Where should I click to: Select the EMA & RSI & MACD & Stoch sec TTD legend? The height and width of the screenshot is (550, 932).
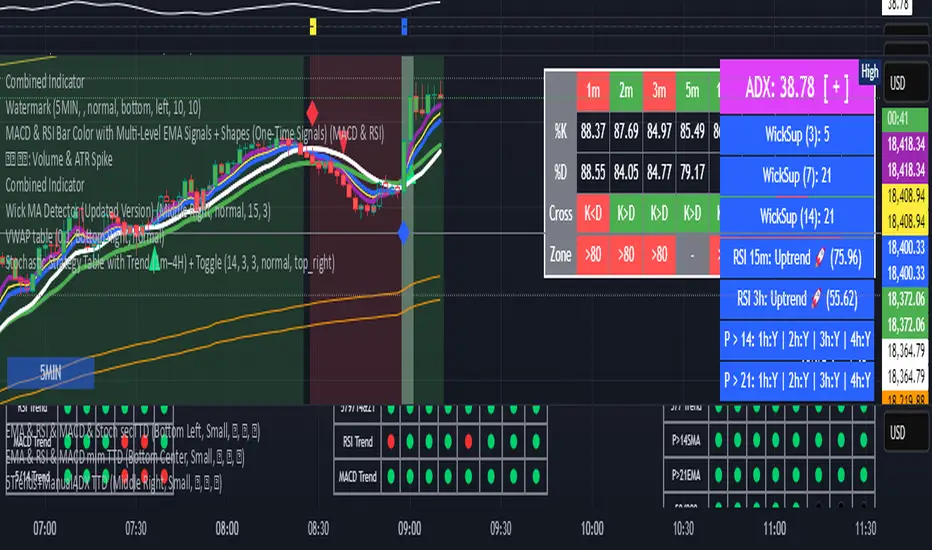pos(133,431)
